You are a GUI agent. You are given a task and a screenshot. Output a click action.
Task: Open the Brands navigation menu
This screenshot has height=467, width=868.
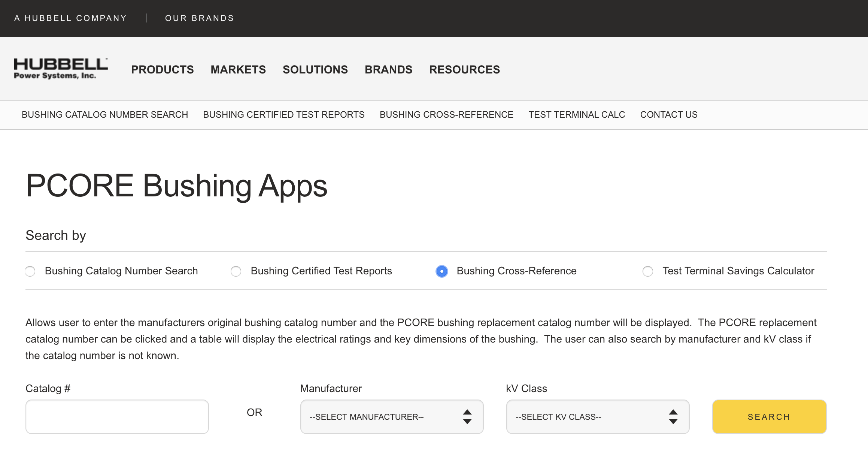tap(388, 70)
